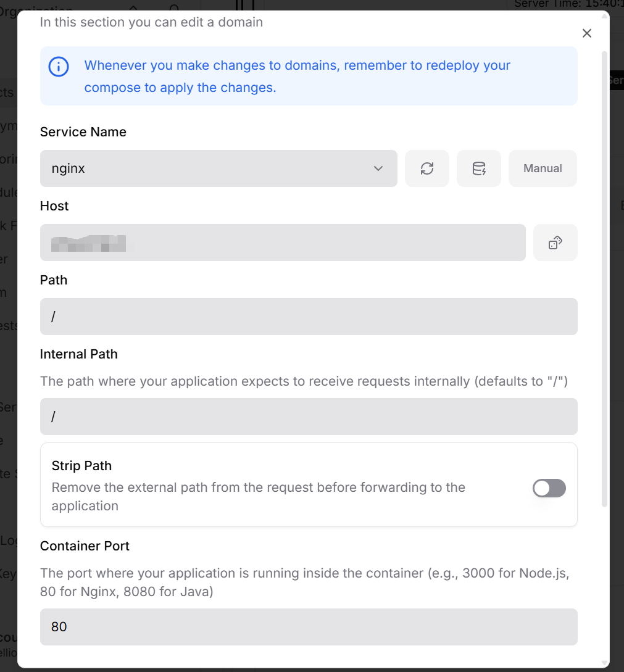Viewport: 624px width, 672px height.
Task: Focus the Path input field
Action: 308,317
